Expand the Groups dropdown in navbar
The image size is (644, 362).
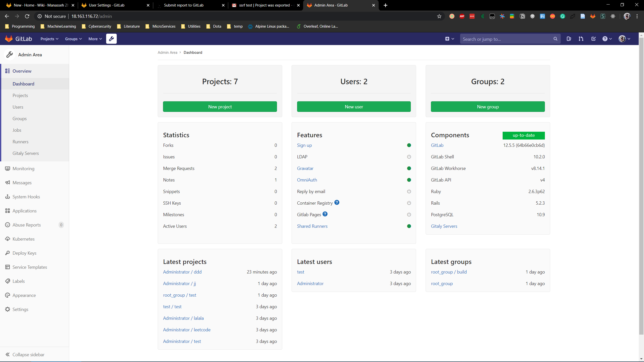pos(73,39)
